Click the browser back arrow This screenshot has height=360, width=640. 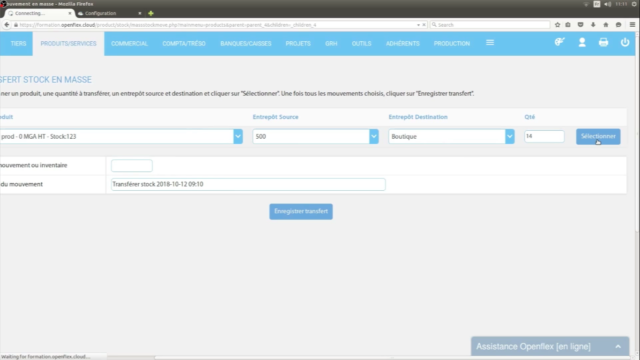coord(7,25)
